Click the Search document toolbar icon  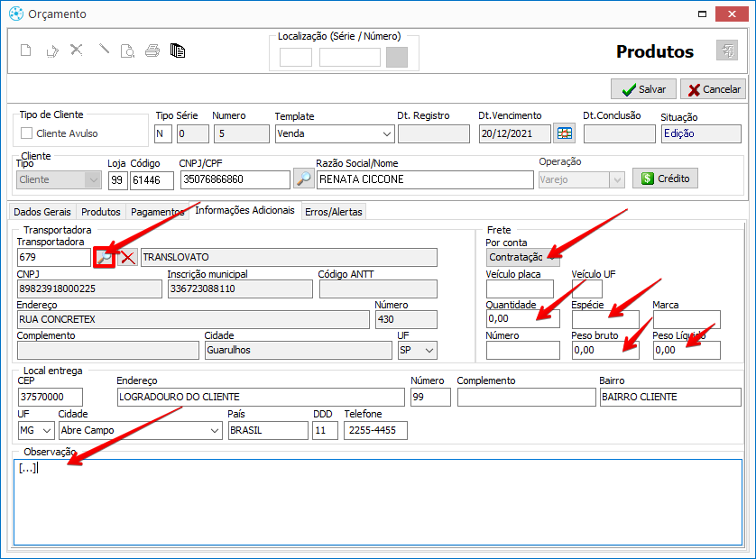click(127, 50)
